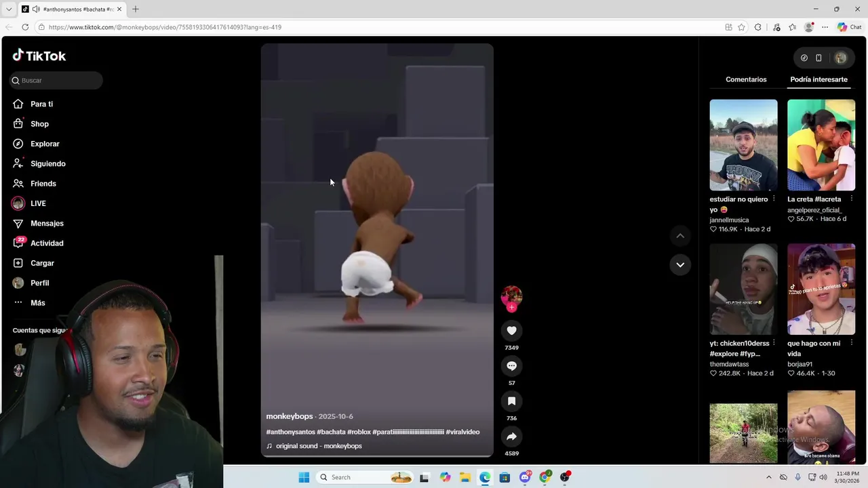Open options menu for 'estudiar no quiero yo'
This screenshot has height=488, width=868.
pos(774,199)
